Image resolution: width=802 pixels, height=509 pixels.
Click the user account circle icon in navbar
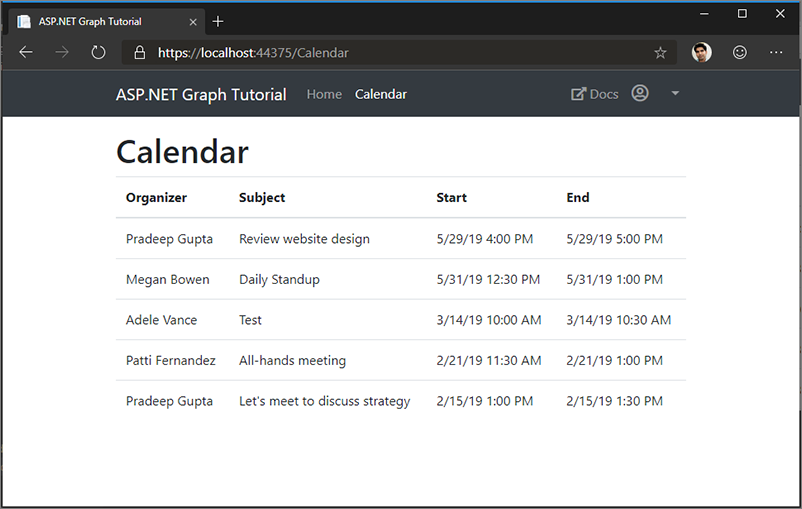[640, 93]
